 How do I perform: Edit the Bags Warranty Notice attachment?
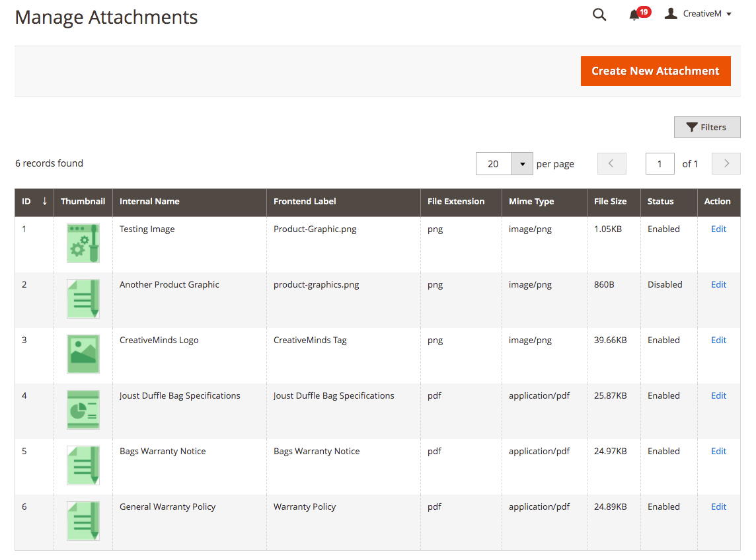point(718,452)
